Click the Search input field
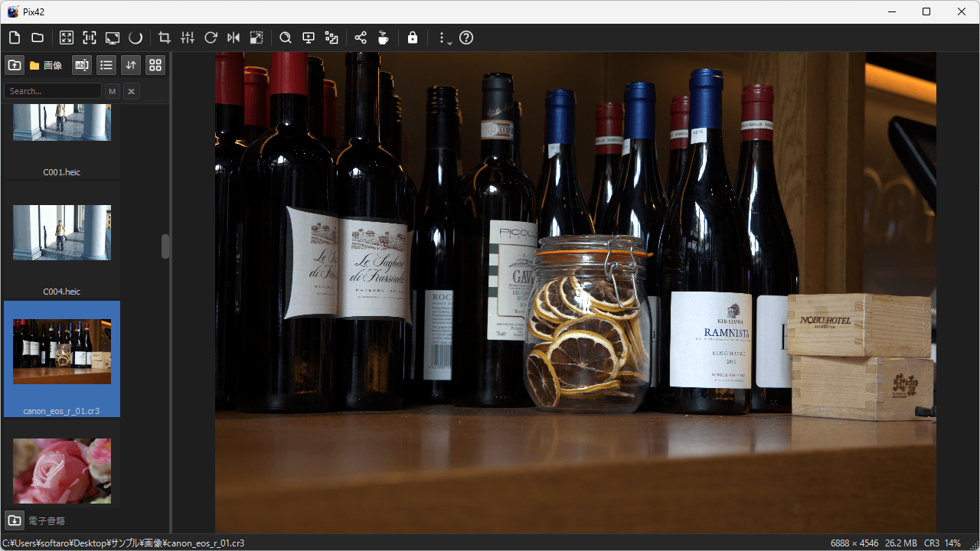This screenshot has height=551, width=980. [x=52, y=91]
